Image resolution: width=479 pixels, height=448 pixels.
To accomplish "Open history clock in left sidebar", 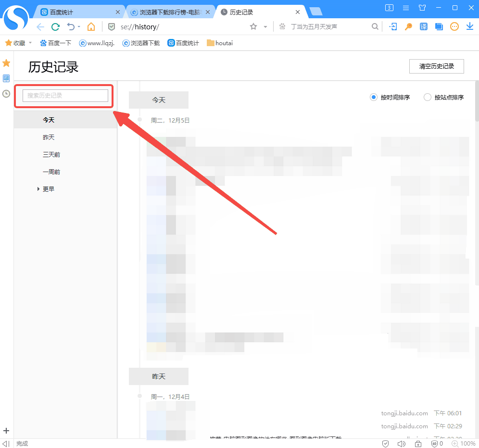I will (6, 94).
